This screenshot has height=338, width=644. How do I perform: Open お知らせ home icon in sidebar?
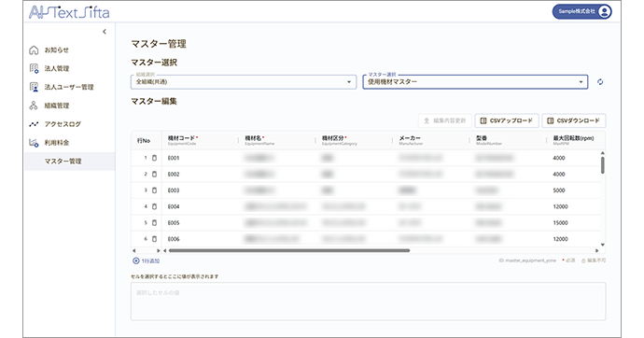[x=34, y=50]
